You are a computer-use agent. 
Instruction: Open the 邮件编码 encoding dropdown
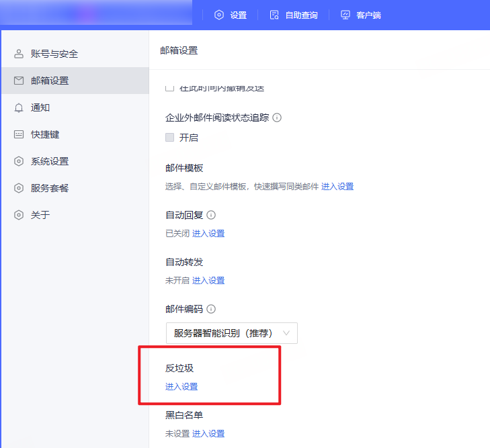coord(231,332)
